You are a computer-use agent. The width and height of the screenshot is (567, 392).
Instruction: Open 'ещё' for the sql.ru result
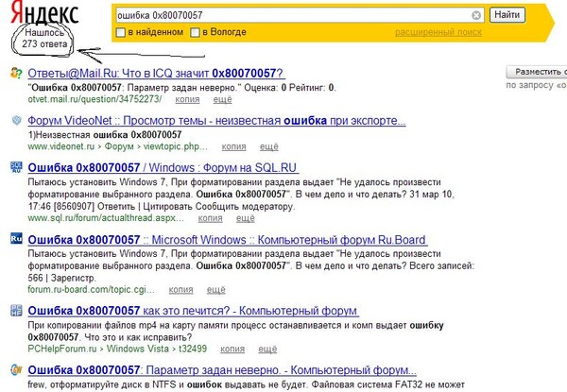(246, 218)
